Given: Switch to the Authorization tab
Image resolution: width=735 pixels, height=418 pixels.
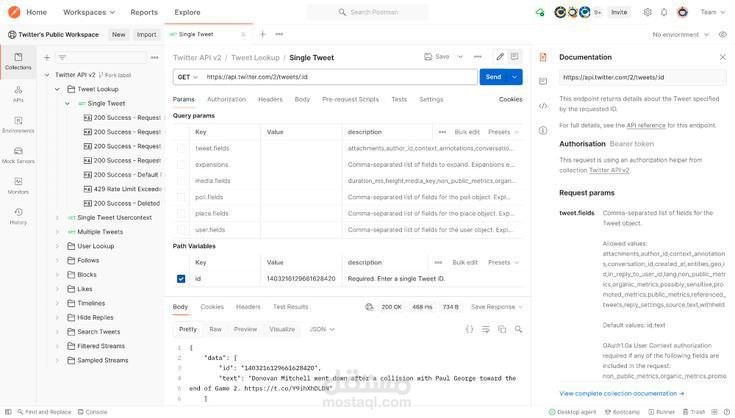Looking at the screenshot, I should [x=226, y=99].
